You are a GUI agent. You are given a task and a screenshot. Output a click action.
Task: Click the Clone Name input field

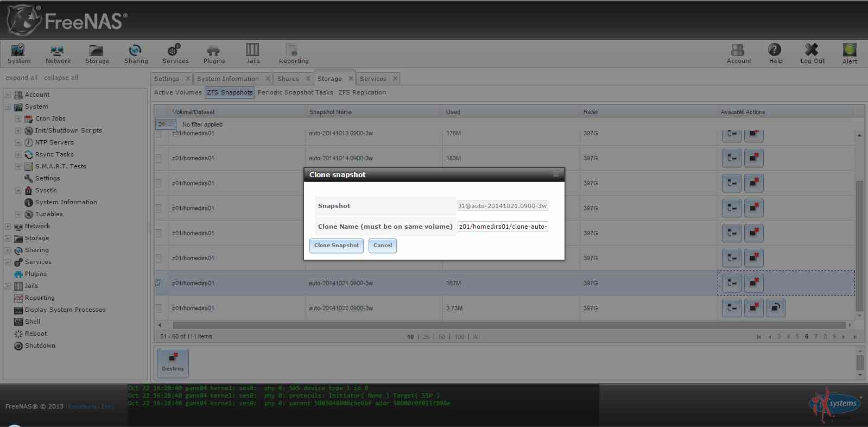coord(503,227)
